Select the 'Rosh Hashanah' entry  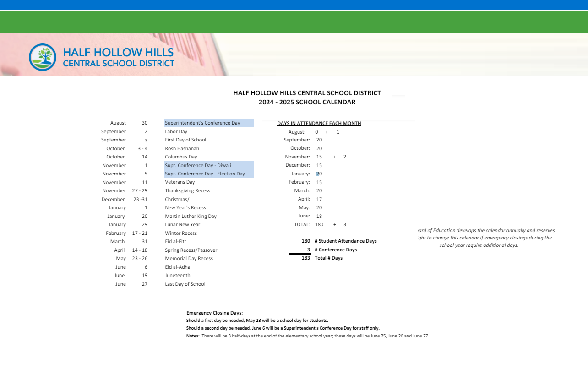(x=182, y=149)
